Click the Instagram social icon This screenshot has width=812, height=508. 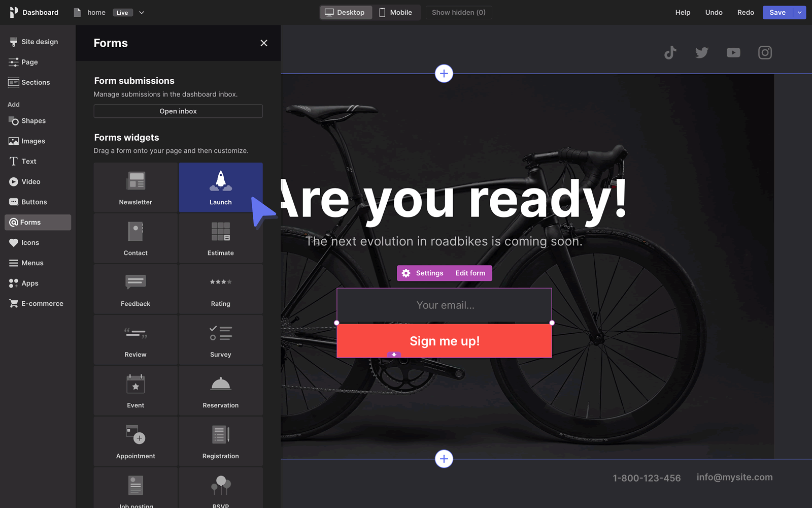pyautogui.click(x=765, y=53)
